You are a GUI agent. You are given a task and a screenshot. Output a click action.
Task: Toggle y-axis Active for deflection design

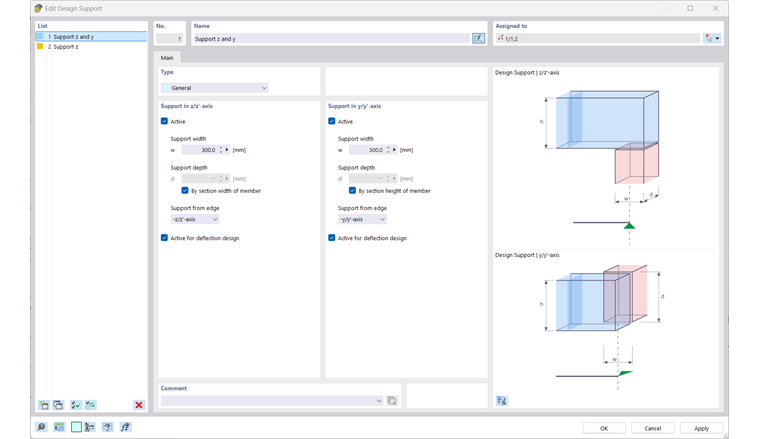pos(332,238)
